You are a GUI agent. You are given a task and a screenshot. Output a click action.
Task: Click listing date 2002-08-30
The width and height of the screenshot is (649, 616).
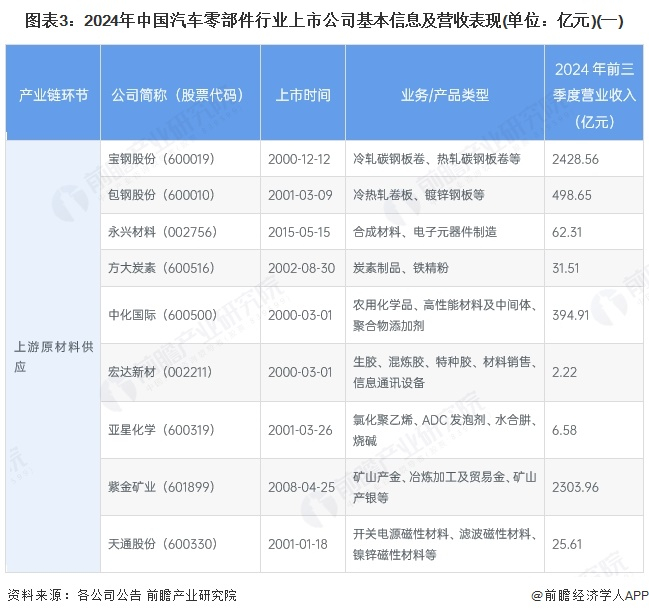coord(302,268)
